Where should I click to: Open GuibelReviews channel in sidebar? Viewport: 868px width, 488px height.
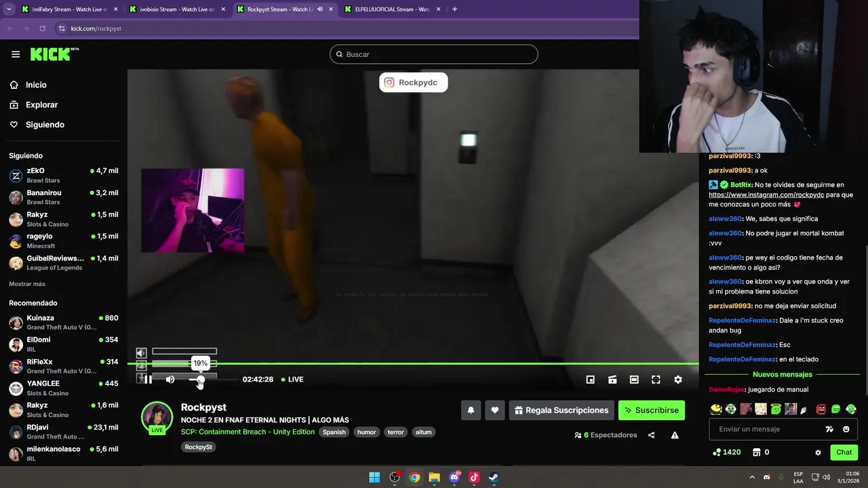64,262
